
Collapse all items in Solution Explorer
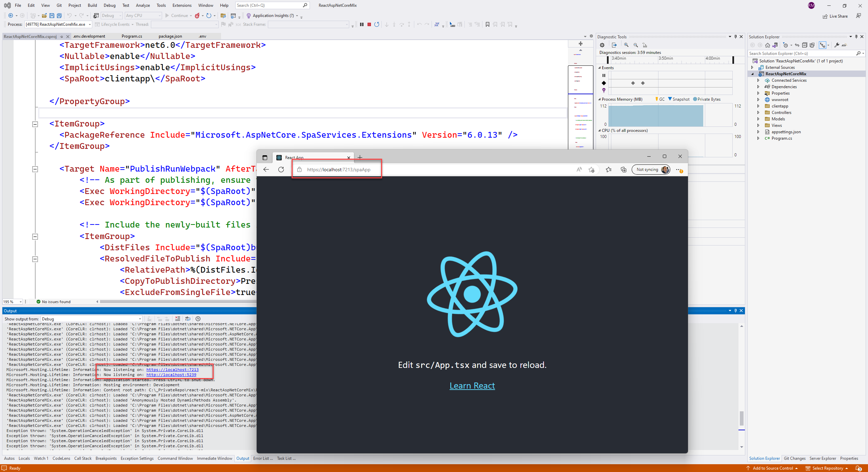(805, 45)
